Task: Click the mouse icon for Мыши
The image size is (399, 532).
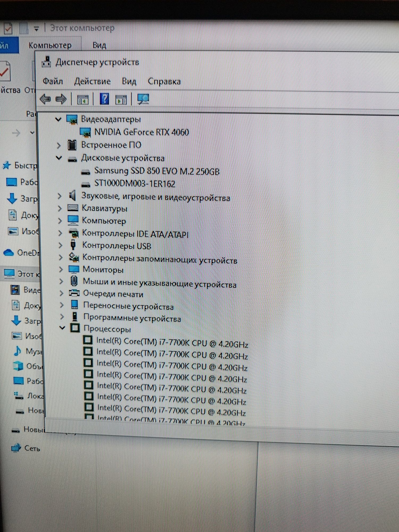Action: pos(74,281)
